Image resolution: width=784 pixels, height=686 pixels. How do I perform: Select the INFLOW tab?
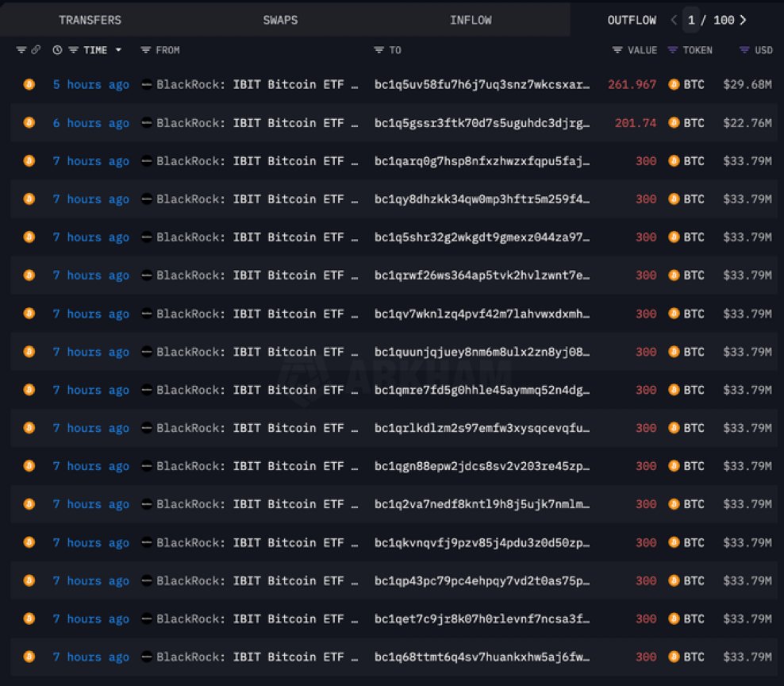tap(471, 20)
